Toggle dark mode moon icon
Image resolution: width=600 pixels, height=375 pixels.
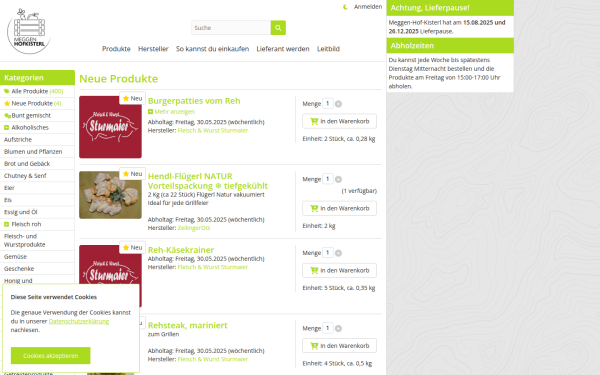pos(345,7)
